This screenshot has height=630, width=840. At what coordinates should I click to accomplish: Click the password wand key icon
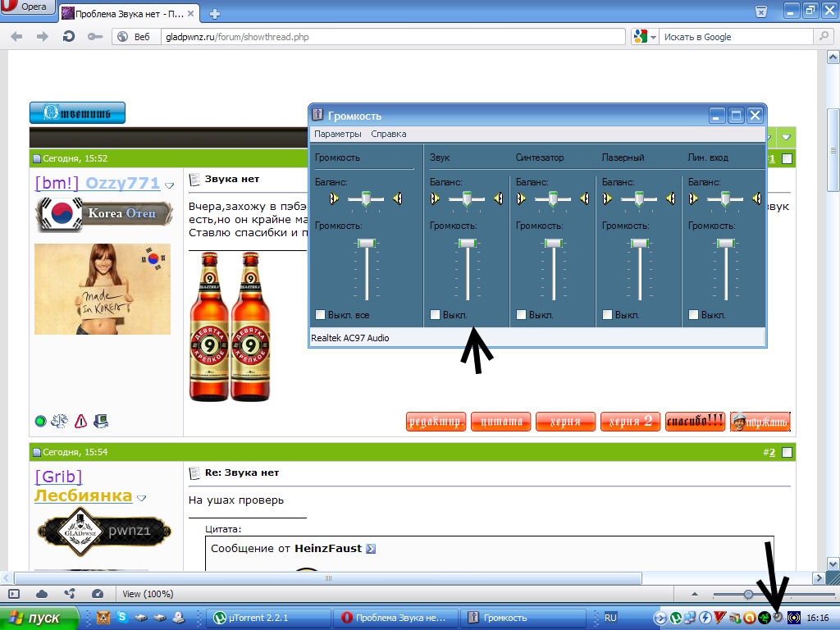[95, 37]
